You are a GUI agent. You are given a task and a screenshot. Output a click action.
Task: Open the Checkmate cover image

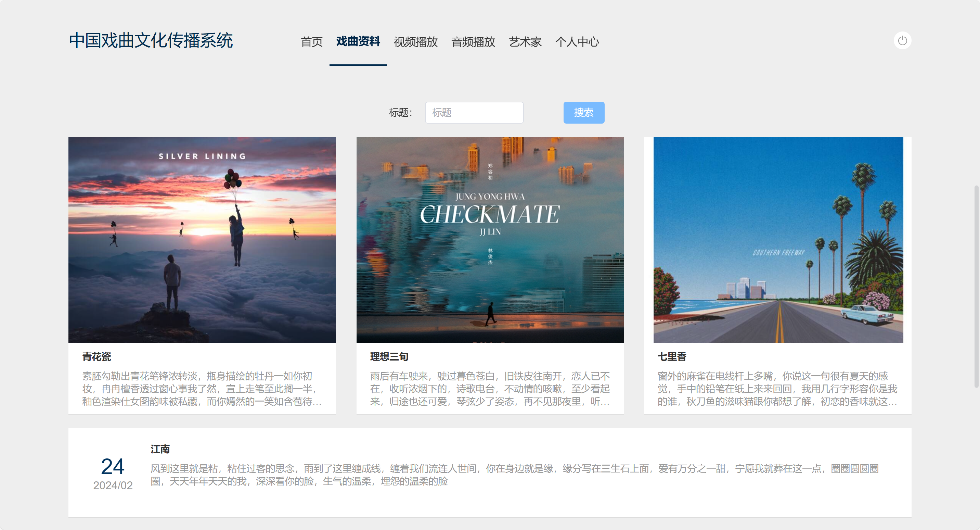490,240
